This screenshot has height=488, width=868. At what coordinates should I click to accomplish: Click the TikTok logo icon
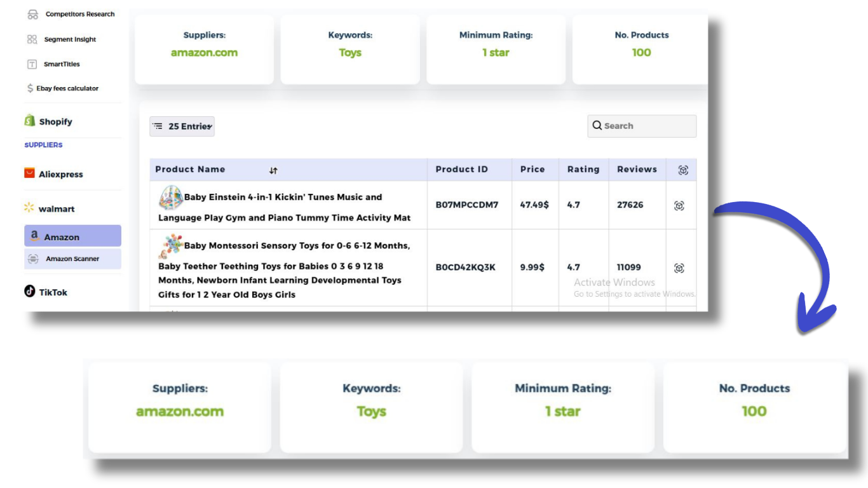[x=29, y=291]
